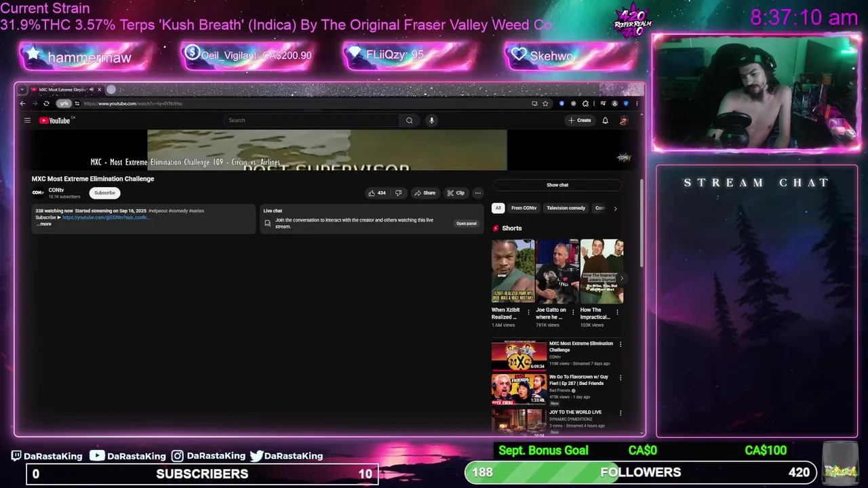Open a new browser tab
The width and height of the screenshot is (868, 488).
coord(111,89)
